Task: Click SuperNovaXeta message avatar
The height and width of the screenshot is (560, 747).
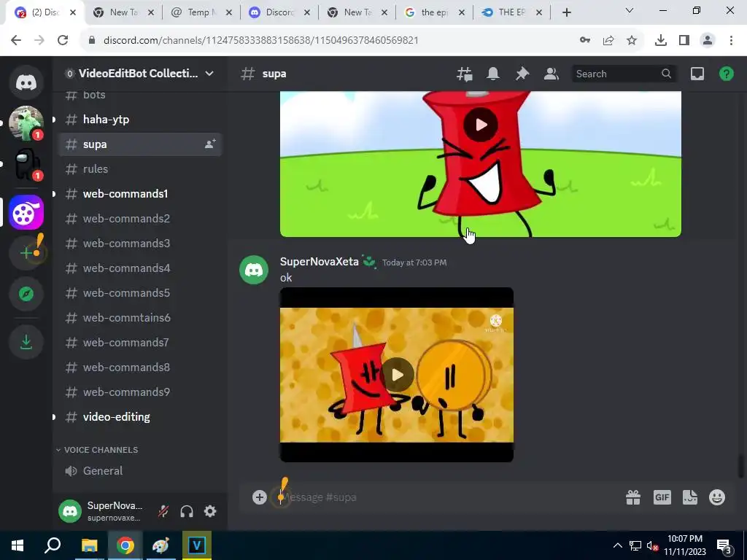Action: [253, 270]
